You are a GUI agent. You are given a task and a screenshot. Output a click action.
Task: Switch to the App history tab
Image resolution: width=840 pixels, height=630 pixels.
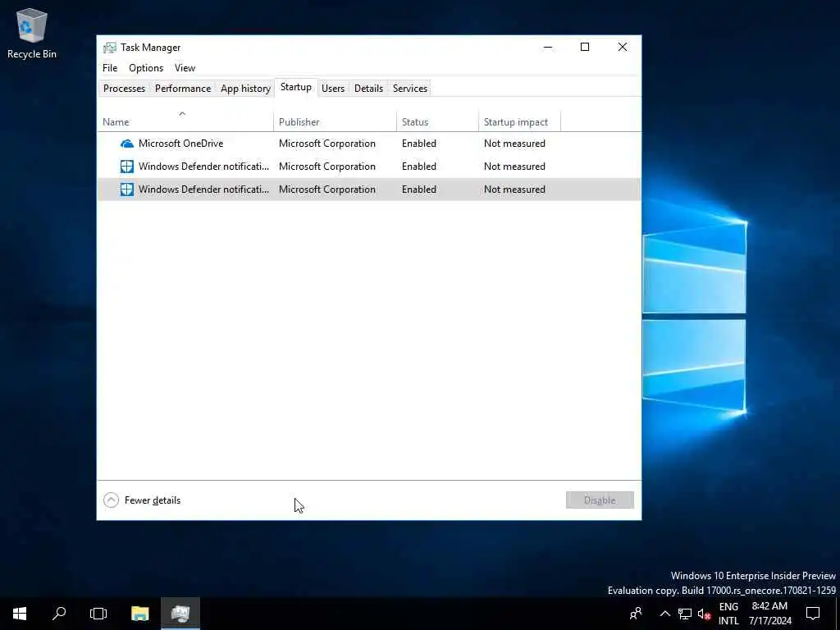click(x=245, y=89)
